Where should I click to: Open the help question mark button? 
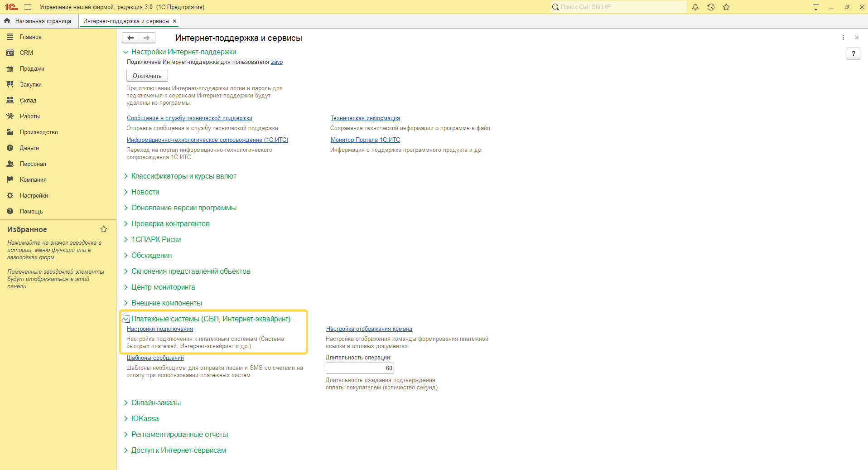853,53
